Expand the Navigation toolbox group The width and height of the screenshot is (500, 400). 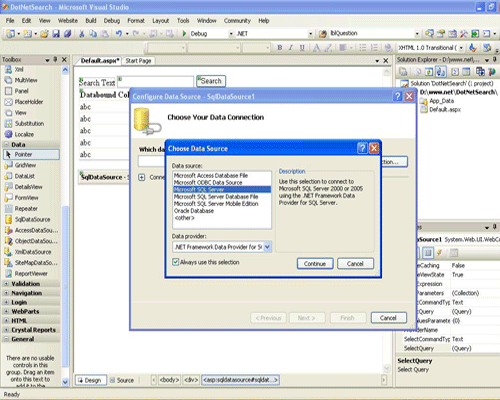pyautogui.click(x=6, y=293)
